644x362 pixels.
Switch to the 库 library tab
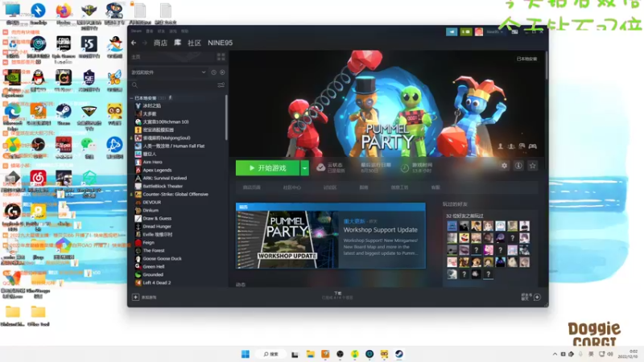coord(177,43)
